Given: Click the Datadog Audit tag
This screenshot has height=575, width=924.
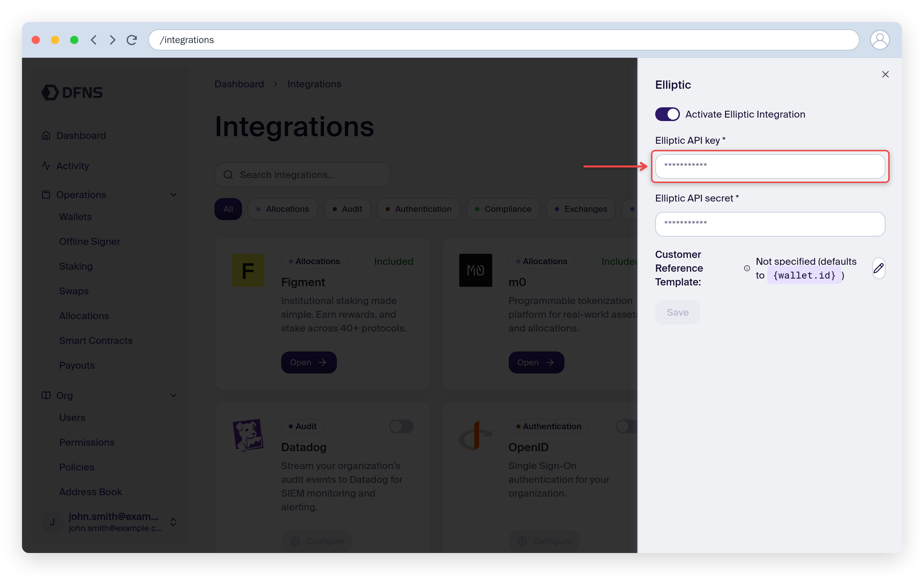Looking at the screenshot, I should pos(302,426).
